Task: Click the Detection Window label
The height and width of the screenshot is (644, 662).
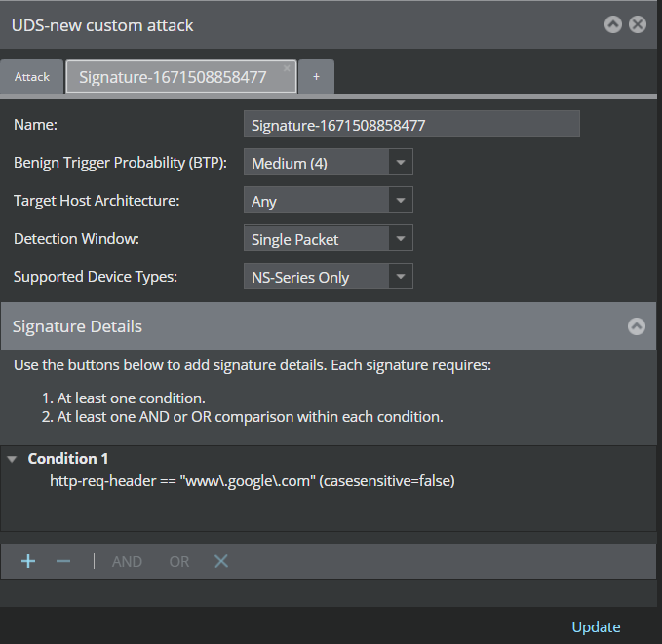Action: (76, 239)
